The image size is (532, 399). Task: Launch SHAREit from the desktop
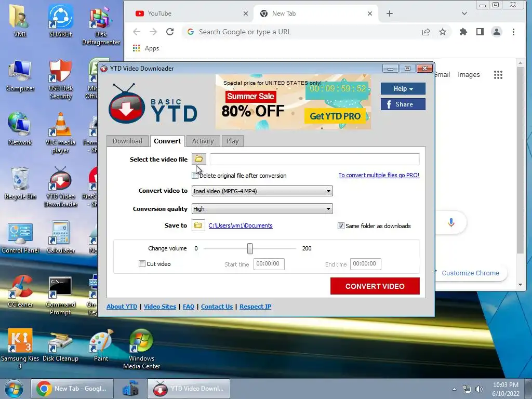point(60,21)
